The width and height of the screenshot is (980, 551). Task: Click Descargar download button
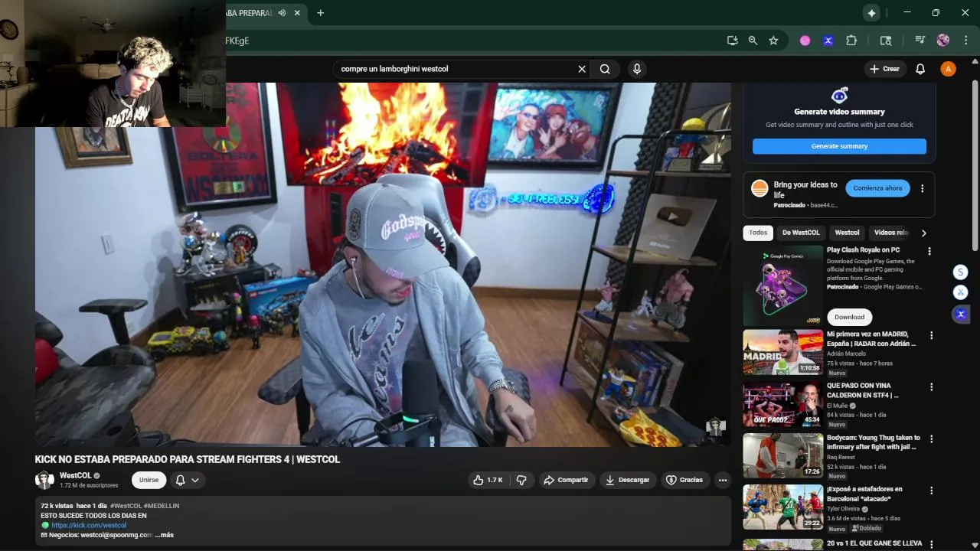(x=627, y=480)
